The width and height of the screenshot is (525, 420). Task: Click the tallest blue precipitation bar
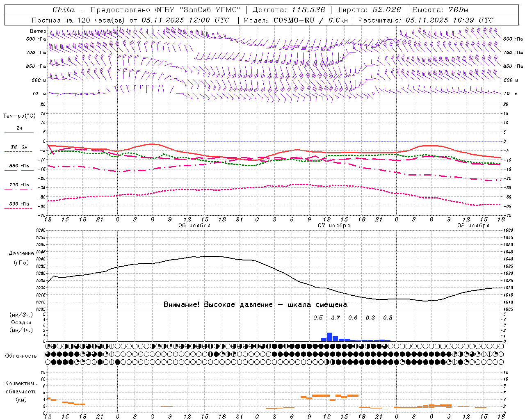point(329,337)
